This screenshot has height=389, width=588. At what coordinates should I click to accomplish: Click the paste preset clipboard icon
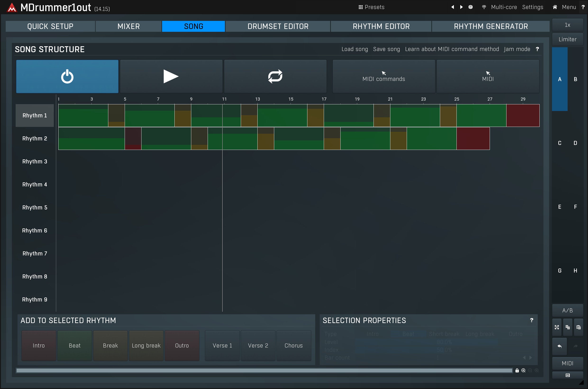(x=579, y=328)
